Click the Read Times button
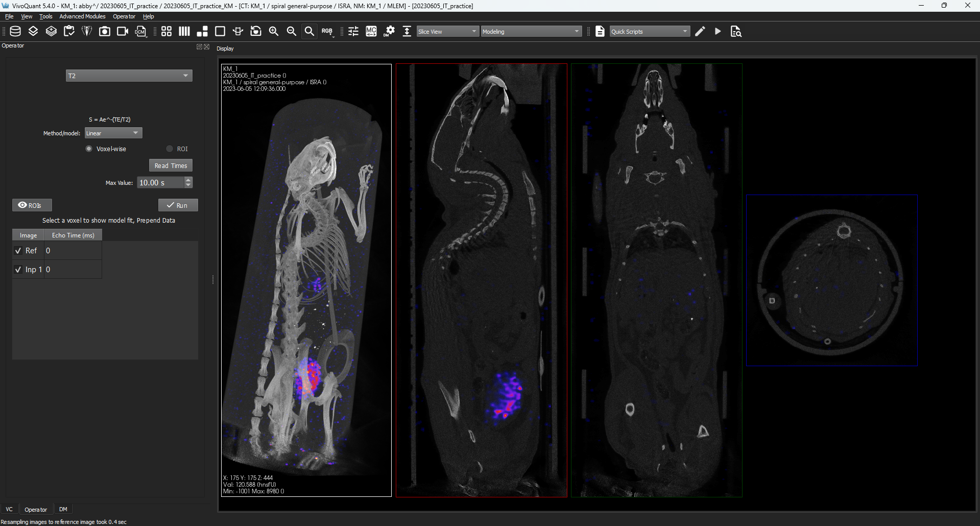 171,165
